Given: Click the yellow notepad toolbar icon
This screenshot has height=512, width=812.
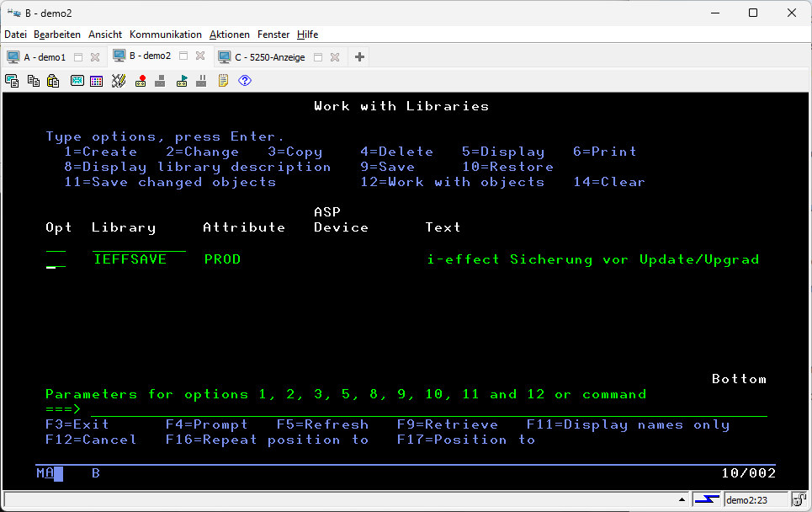Looking at the screenshot, I should pyautogui.click(x=223, y=81).
